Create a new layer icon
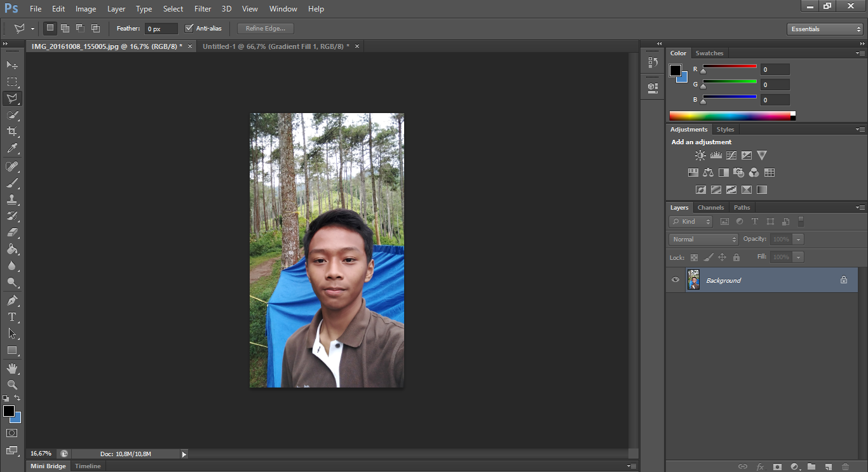This screenshot has width=868, height=472. click(828, 467)
